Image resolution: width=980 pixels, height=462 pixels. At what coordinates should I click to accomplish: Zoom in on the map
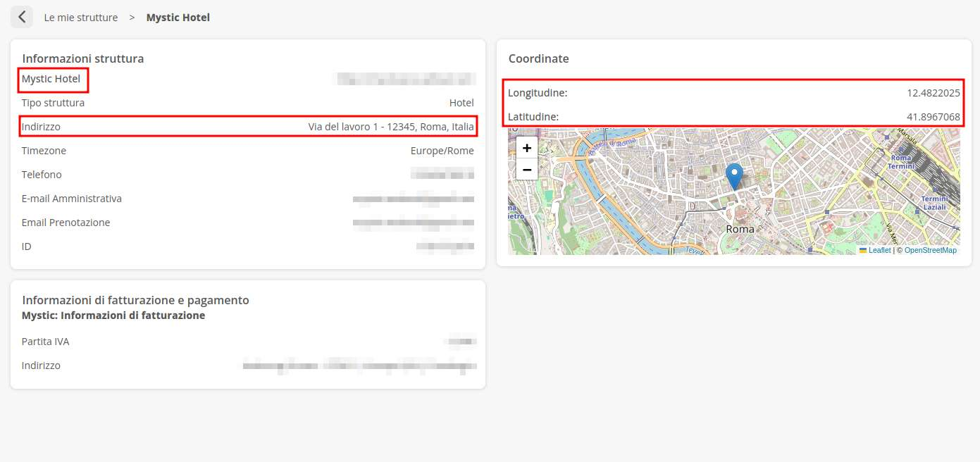(526, 148)
